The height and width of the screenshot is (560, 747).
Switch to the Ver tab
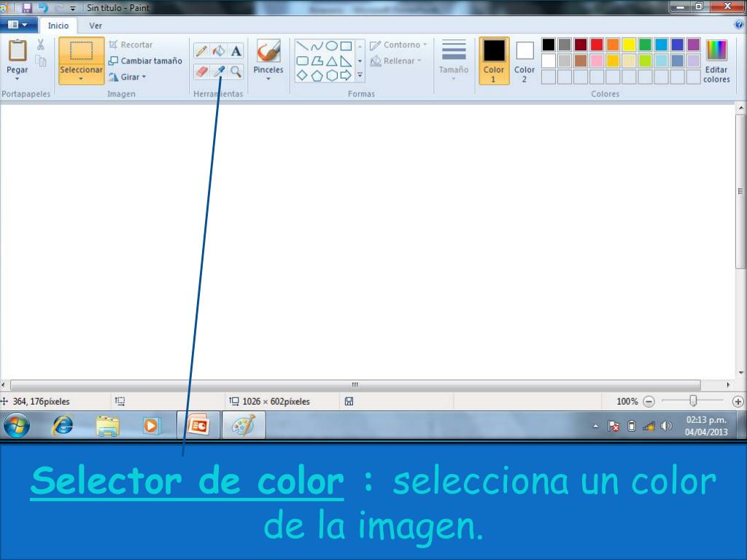96,26
